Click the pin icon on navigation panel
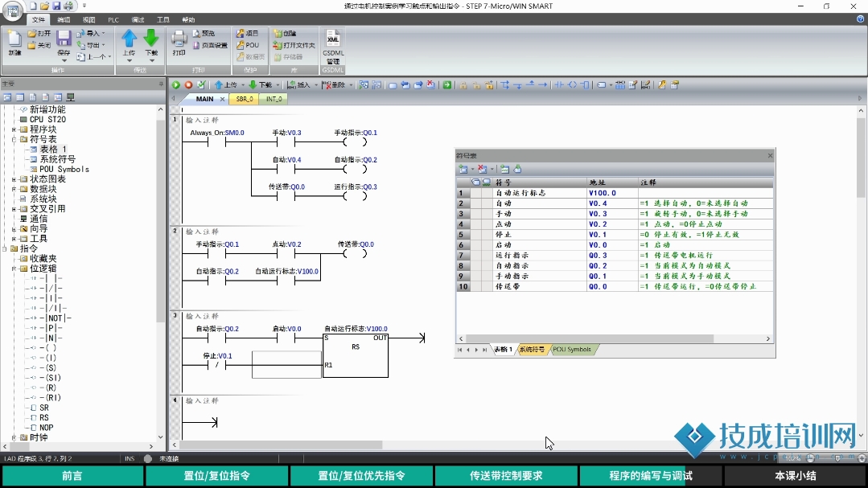The image size is (868, 488). click(161, 84)
